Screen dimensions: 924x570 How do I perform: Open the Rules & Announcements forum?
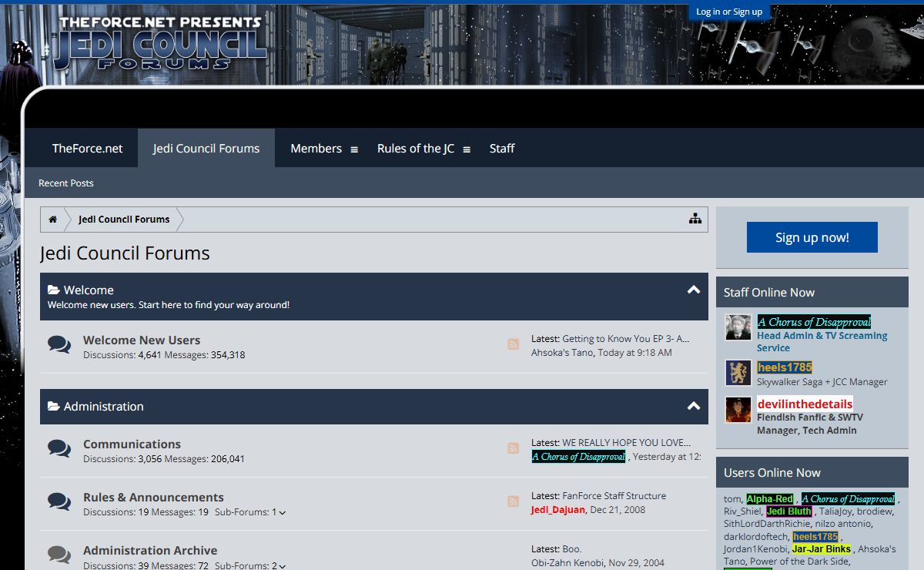coord(153,497)
